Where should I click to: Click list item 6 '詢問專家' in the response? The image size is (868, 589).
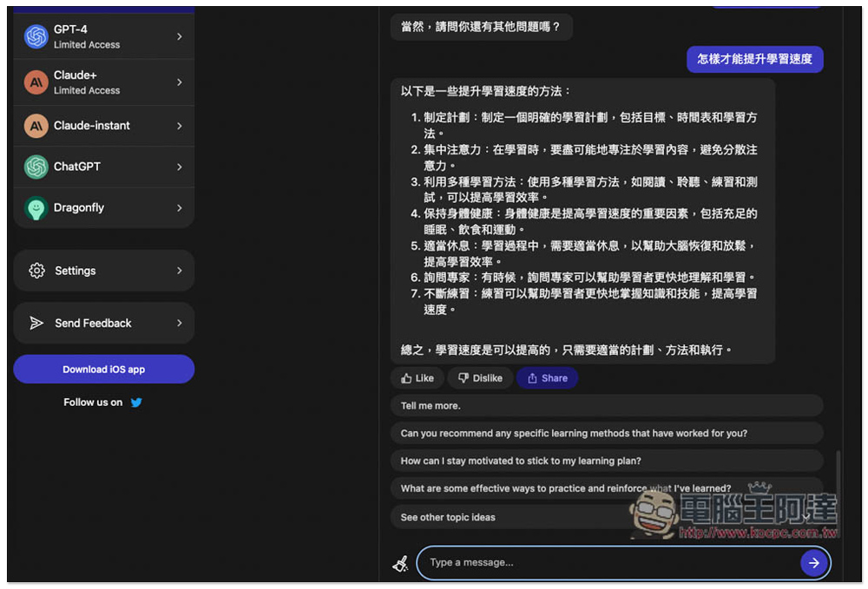583,278
